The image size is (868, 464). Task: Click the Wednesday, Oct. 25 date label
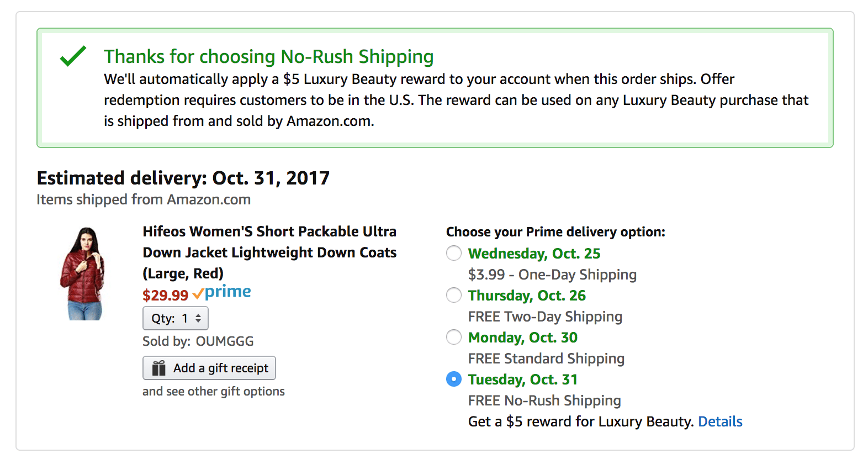534,254
